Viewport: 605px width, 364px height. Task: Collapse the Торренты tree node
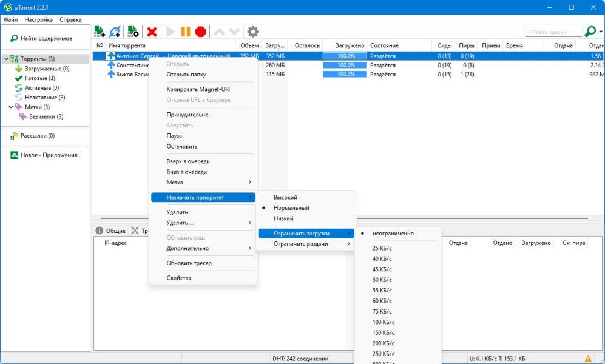(x=5, y=59)
